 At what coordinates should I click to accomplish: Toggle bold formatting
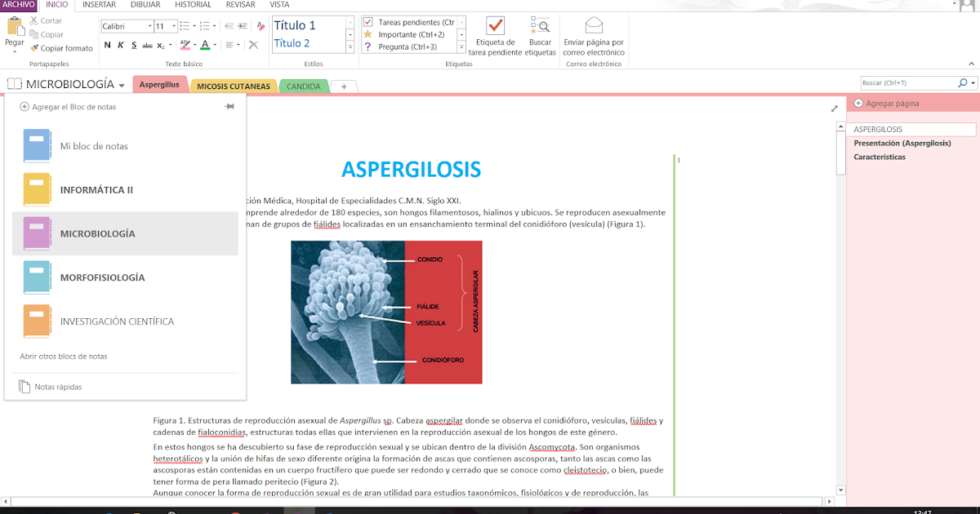pos(107,45)
